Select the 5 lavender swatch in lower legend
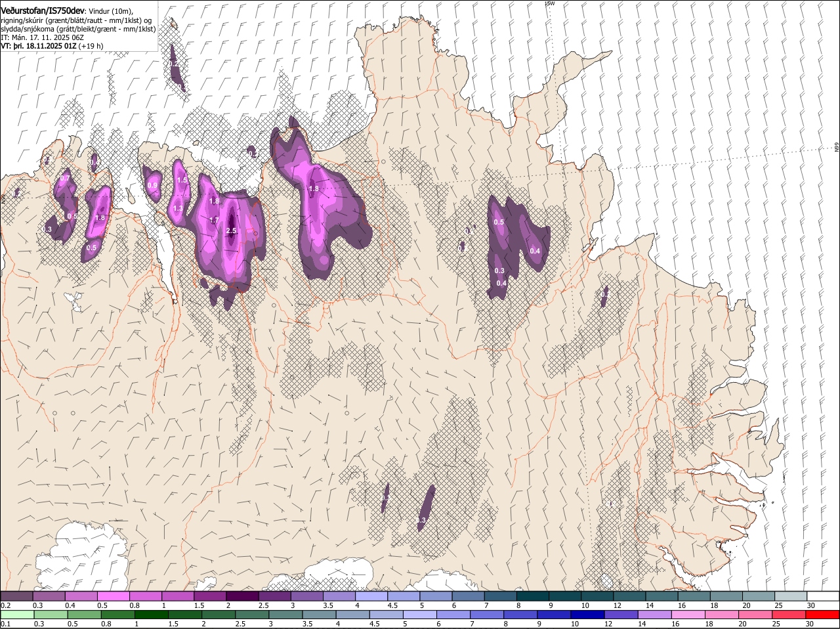This screenshot has height=629, width=840. tap(419, 615)
